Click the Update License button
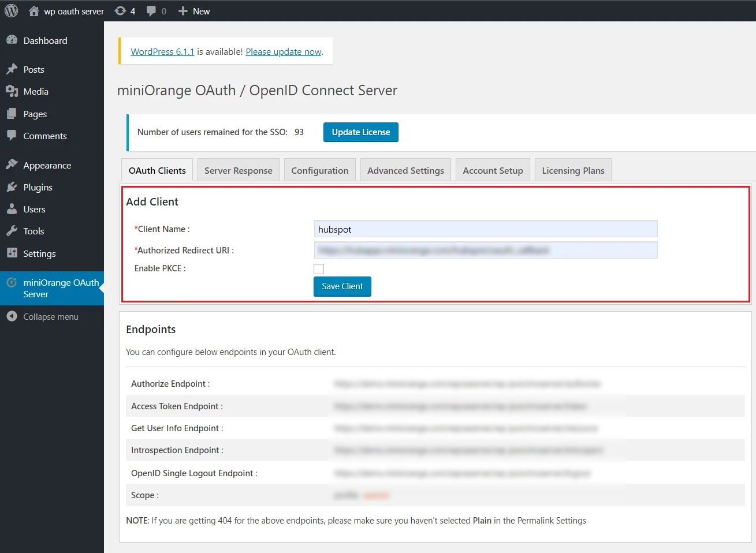 (x=361, y=132)
